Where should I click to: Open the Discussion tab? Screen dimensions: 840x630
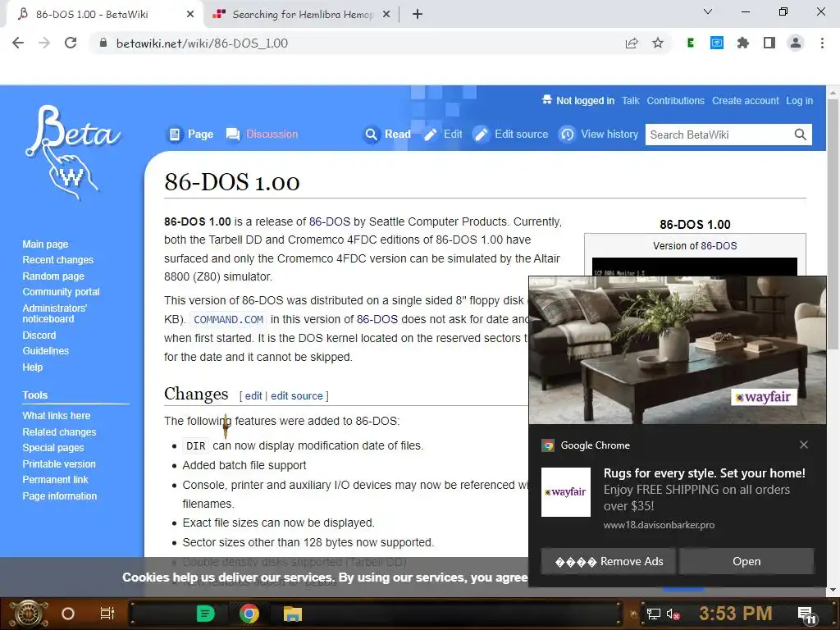tap(262, 134)
